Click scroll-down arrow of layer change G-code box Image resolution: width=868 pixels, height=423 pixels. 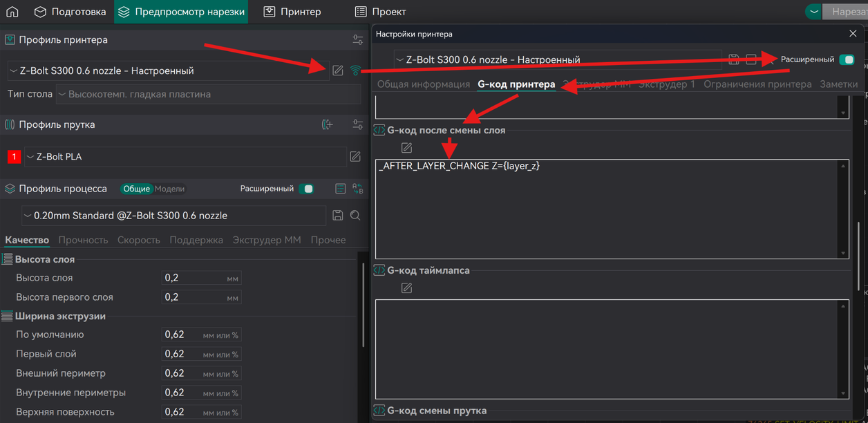[x=844, y=254]
